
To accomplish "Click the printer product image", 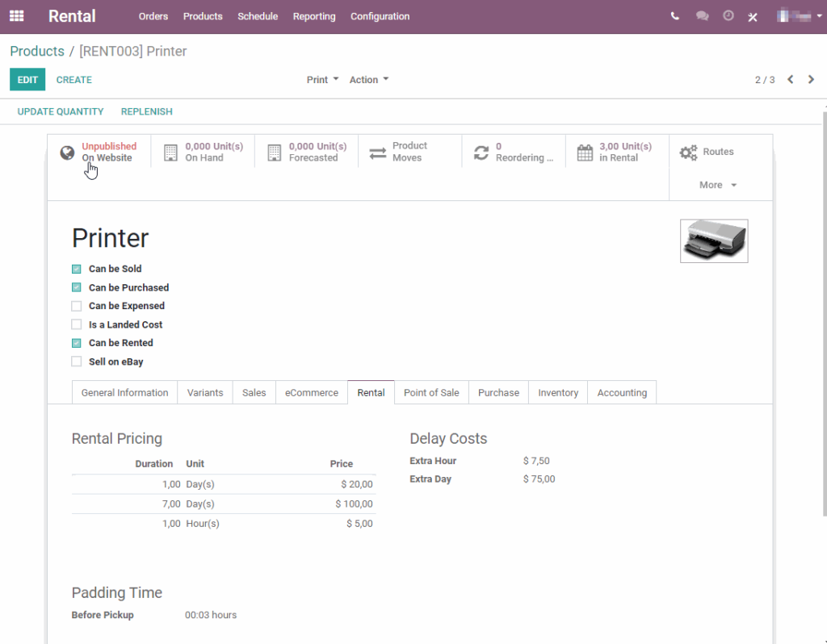I will (x=714, y=240).
